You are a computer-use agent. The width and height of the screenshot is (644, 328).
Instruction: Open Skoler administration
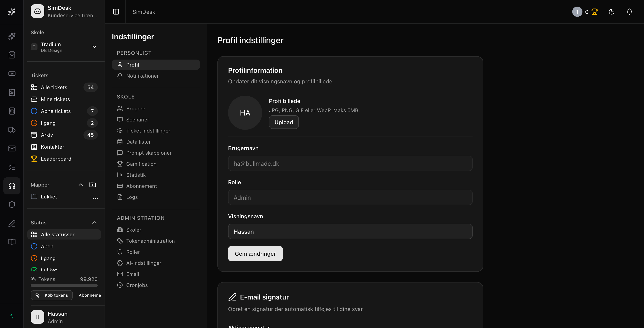pyautogui.click(x=156, y=230)
